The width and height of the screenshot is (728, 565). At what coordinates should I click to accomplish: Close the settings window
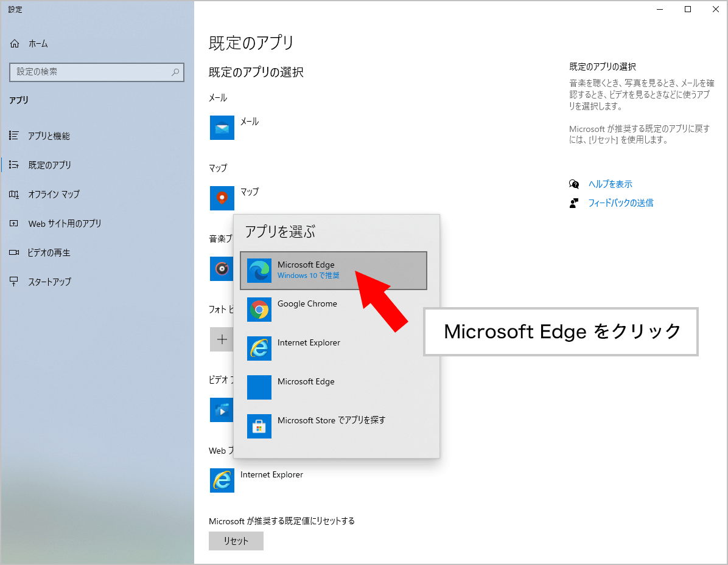tap(715, 9)
